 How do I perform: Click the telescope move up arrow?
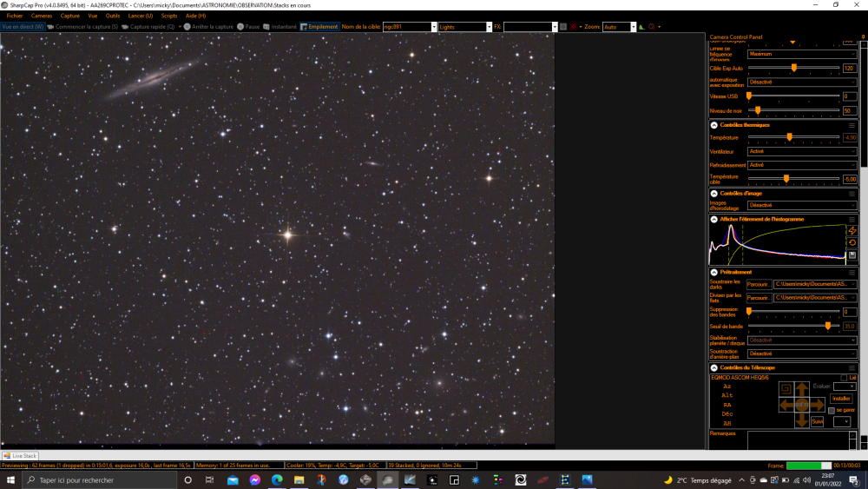[x=801, y=389]
